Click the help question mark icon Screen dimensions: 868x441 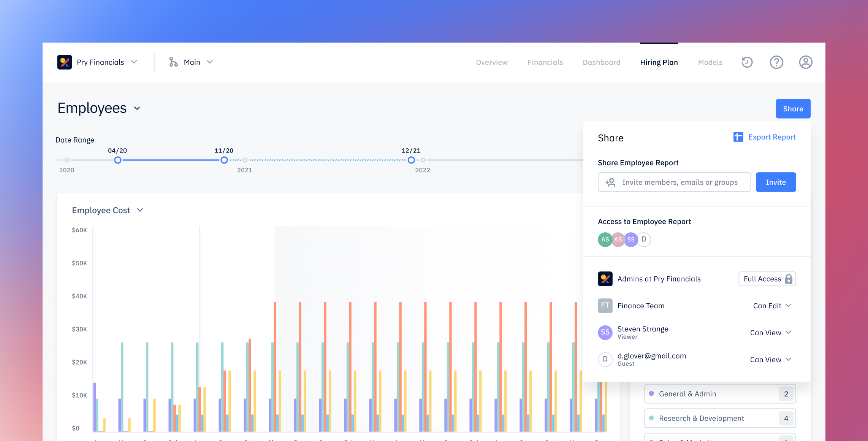(x=776, y=62)
